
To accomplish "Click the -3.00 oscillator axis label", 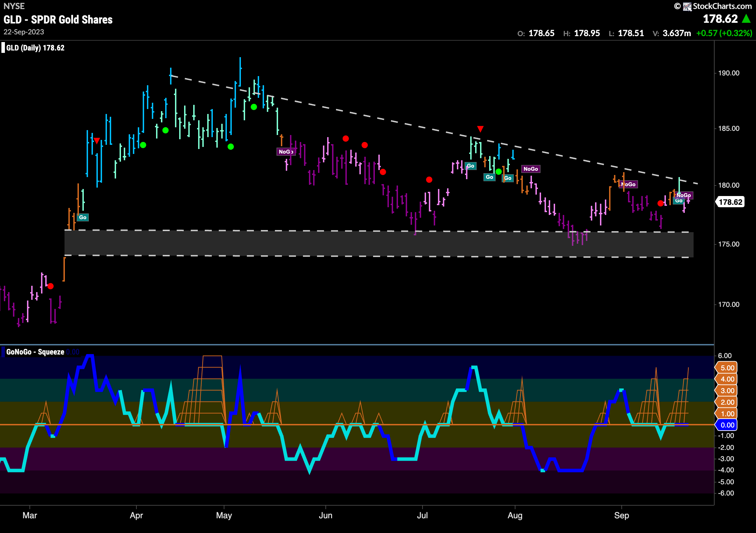I will click(x=725, y=459).
